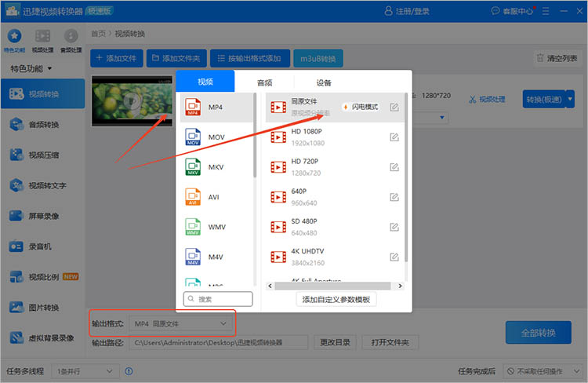Expand the arrow next to 转换(极速)
Screen dimensions: 588x383
pyautogui.click(x=570, y=99)
